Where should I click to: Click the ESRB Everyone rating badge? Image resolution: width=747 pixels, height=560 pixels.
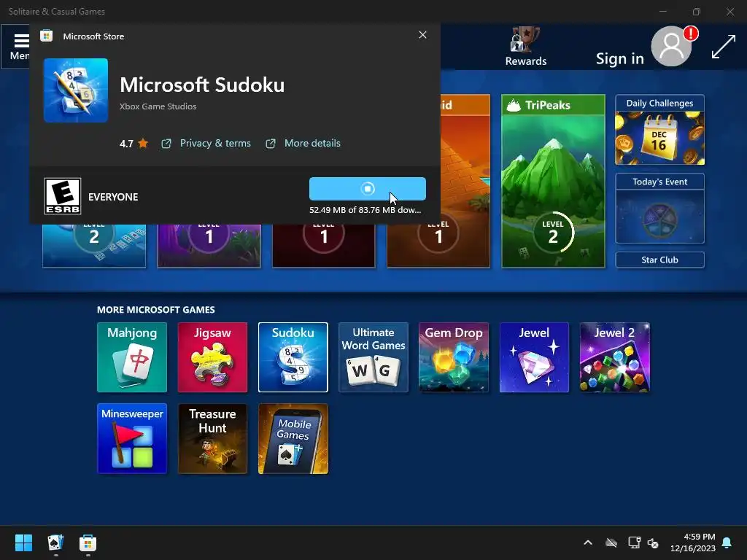click(x=63, y=196)
